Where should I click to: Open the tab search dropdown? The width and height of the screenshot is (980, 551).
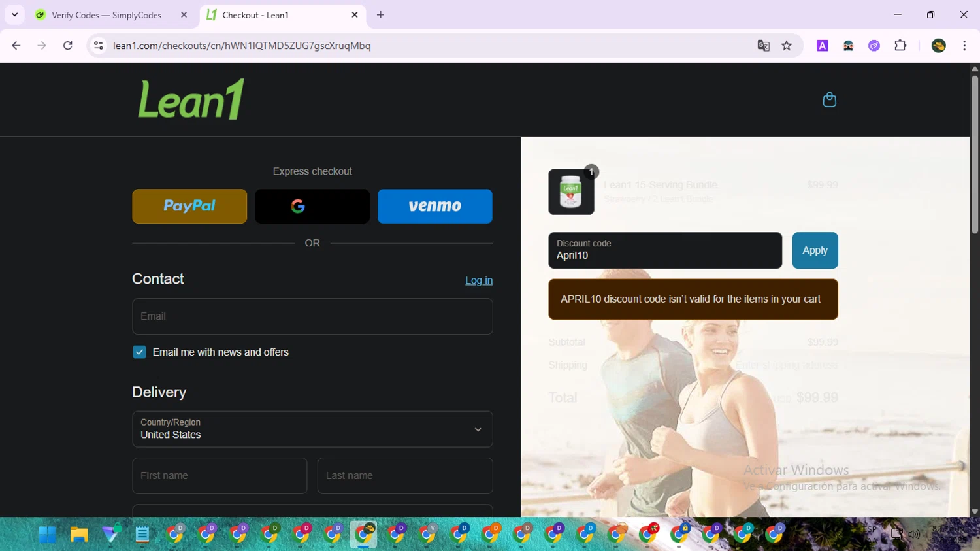pos(14,15)
